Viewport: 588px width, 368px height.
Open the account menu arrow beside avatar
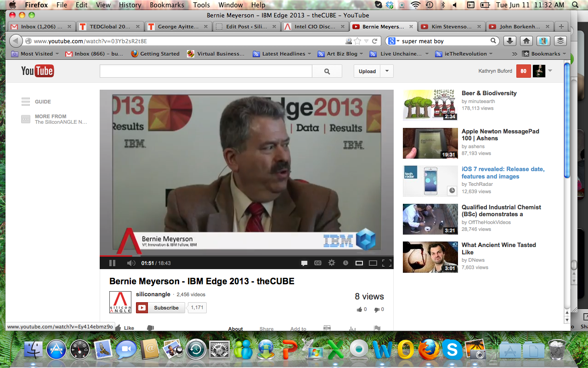click(550, 71)
